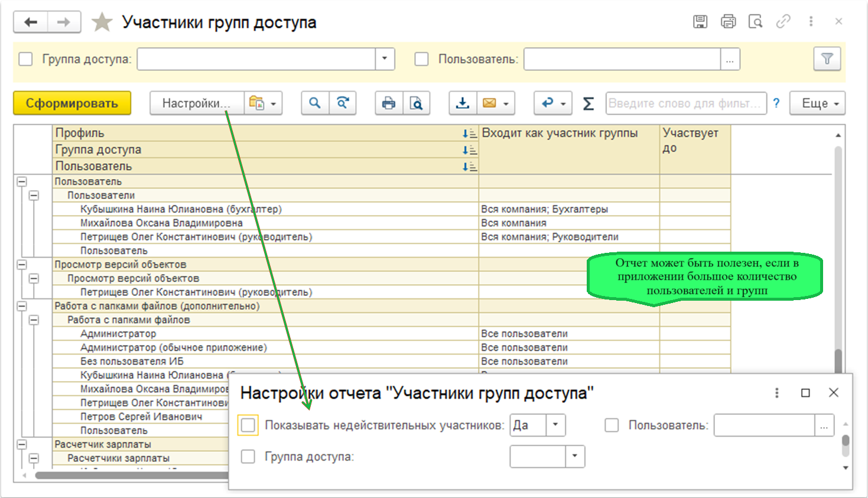Open the top Группа доступа dropdown list

pos(385,59)
